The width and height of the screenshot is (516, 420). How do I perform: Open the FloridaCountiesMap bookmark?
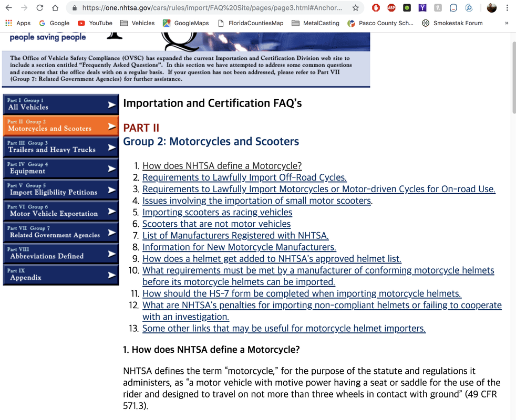point(251,23)
